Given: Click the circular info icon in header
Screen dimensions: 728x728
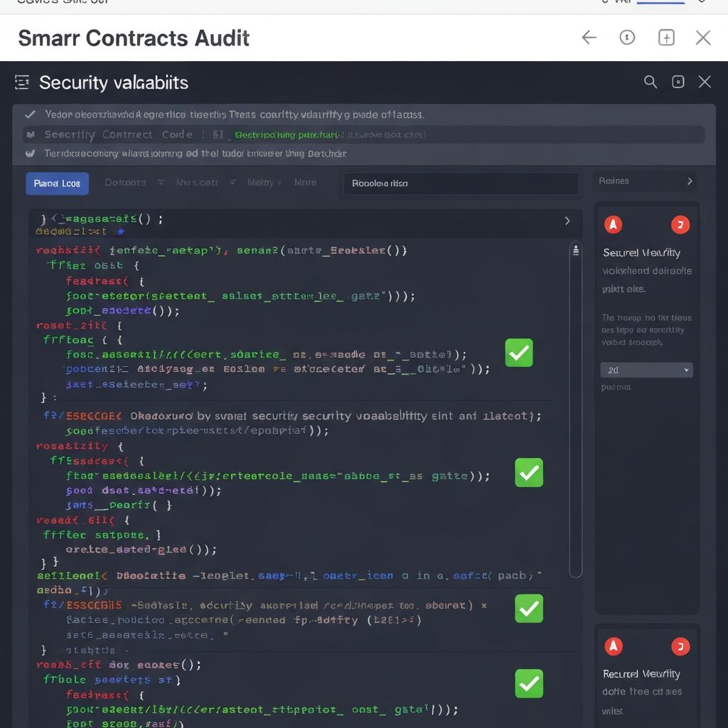Looking at the screenshot, I should coord(627,38).
